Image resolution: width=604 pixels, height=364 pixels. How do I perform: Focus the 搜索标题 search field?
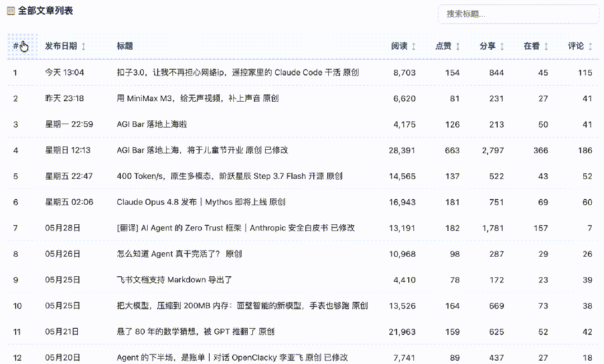518,14
